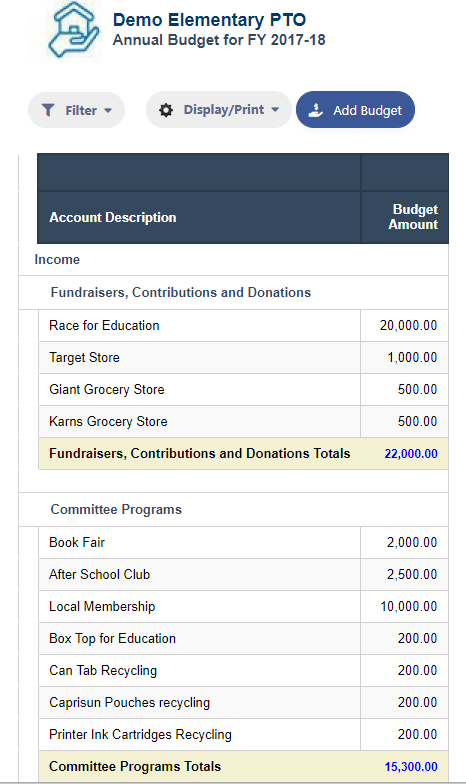Open the Race for Education row
This screenshot has width=466, height=784.
(244, 326)
